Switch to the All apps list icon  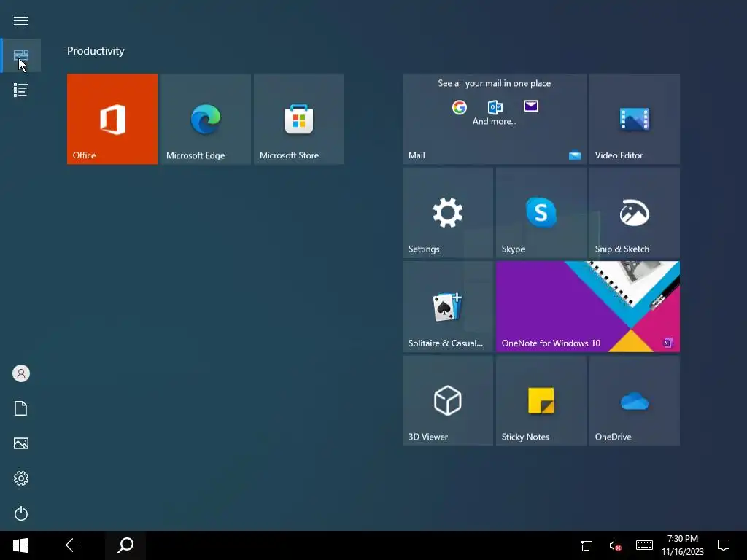tap(21, 90)
